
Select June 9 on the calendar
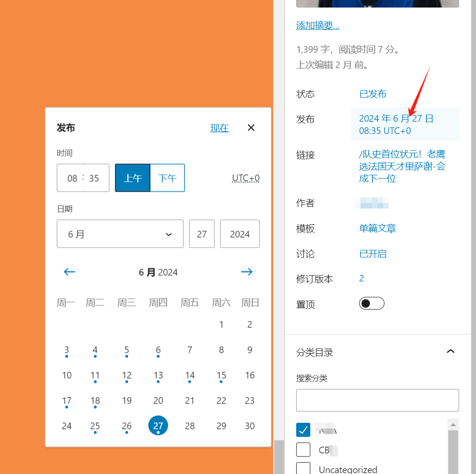tap(250, 350)
